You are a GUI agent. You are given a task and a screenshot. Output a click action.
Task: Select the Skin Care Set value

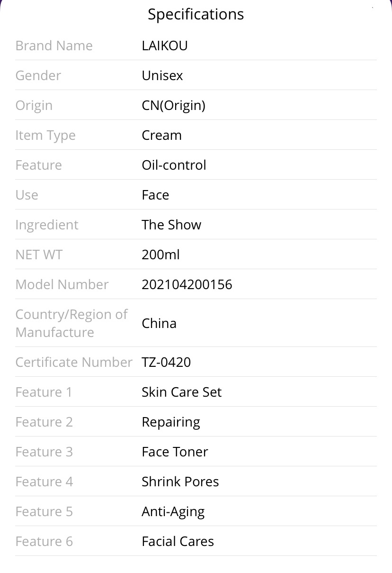[182, 392]
